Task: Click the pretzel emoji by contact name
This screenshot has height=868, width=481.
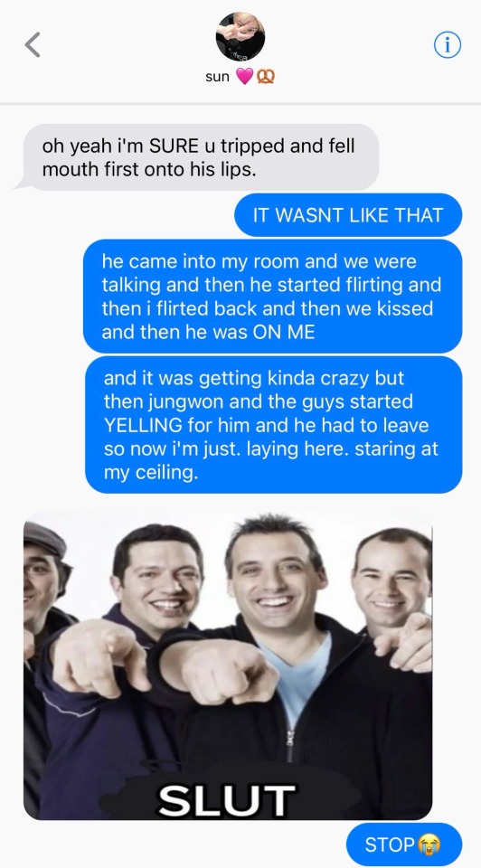Action: coord(266,76)
